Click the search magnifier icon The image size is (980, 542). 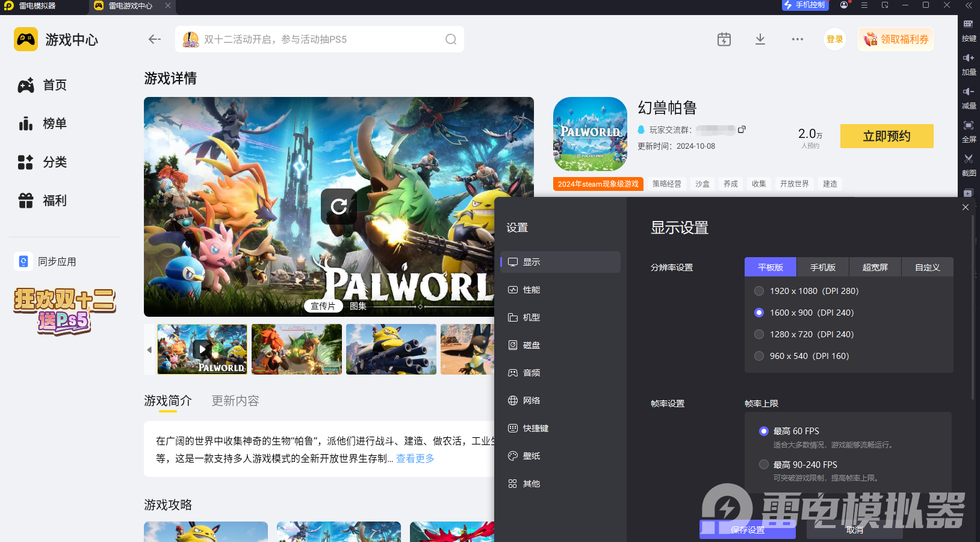[451, 39]
